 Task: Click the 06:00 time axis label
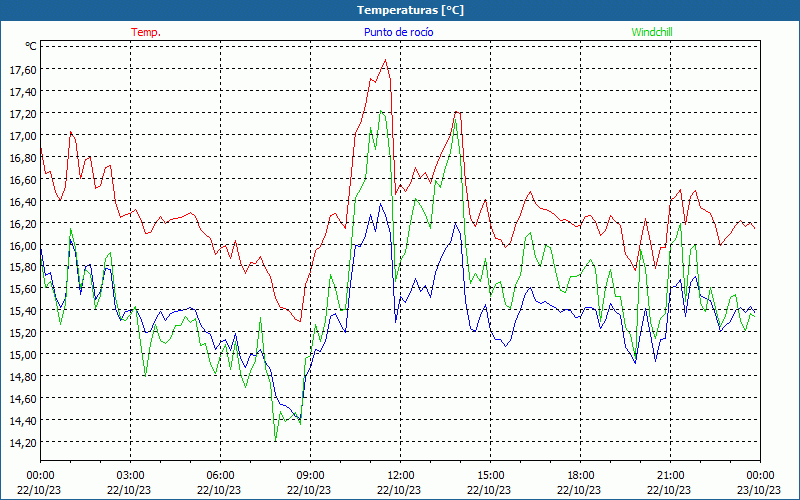(220, 476)
